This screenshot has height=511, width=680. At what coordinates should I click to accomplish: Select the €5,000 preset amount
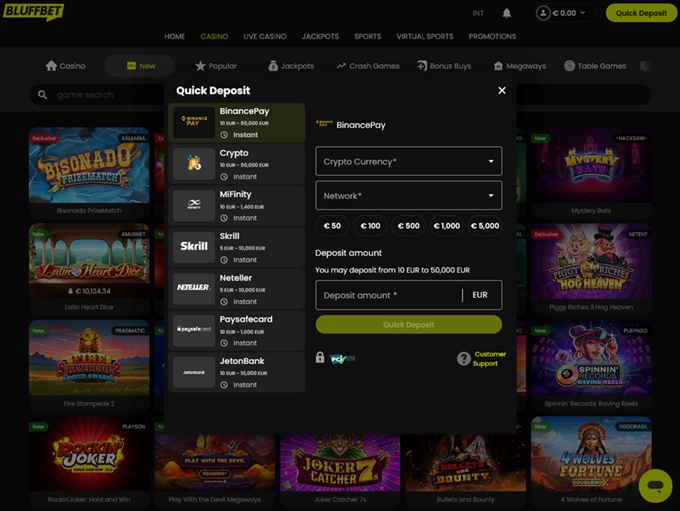(485, 226)
